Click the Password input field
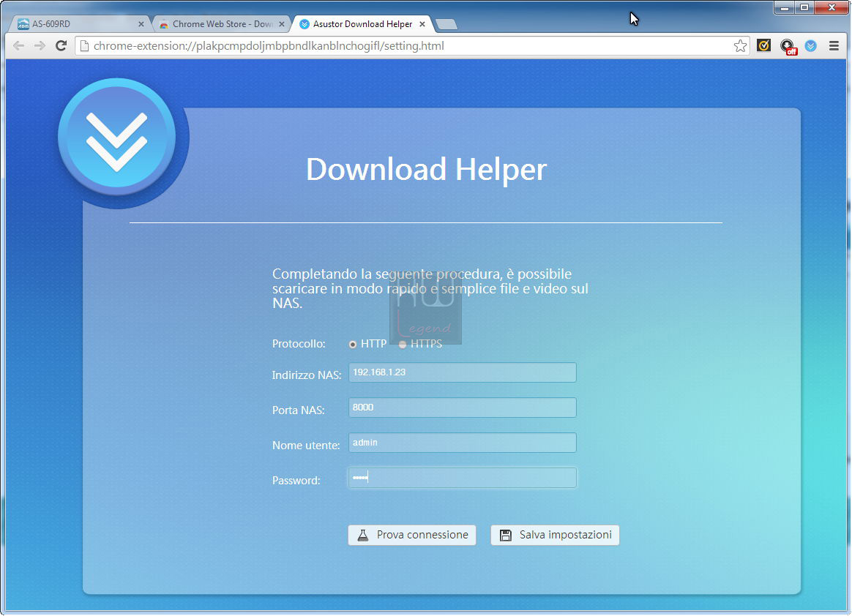The width and height of the screenshot is (852, 616). [x=463, y=478]
